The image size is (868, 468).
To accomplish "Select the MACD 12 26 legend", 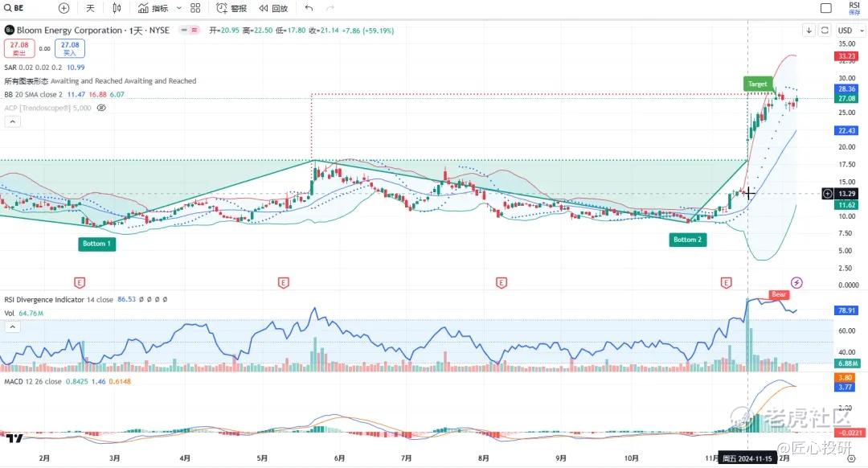I will [68, 382].
